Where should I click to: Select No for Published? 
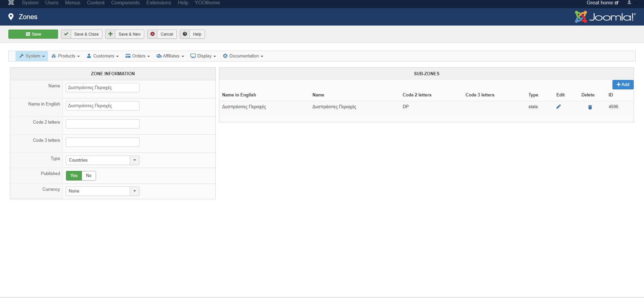tap(89, 176)
